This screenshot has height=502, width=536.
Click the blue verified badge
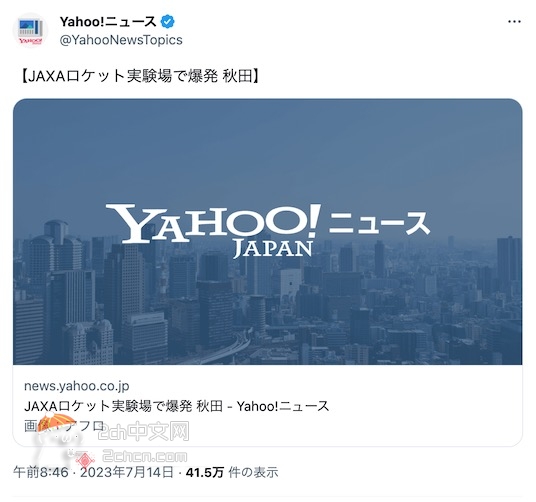point(168,22)
